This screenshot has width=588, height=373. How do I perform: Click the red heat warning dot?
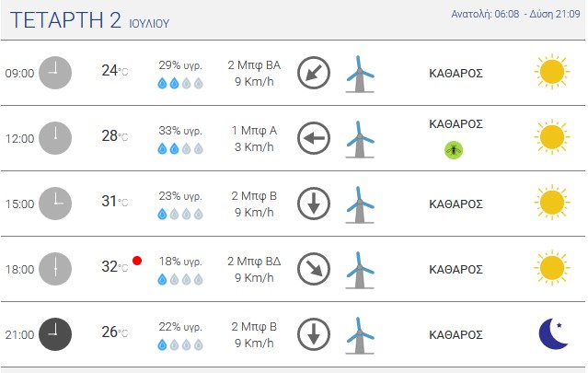(x=137, y=261)
